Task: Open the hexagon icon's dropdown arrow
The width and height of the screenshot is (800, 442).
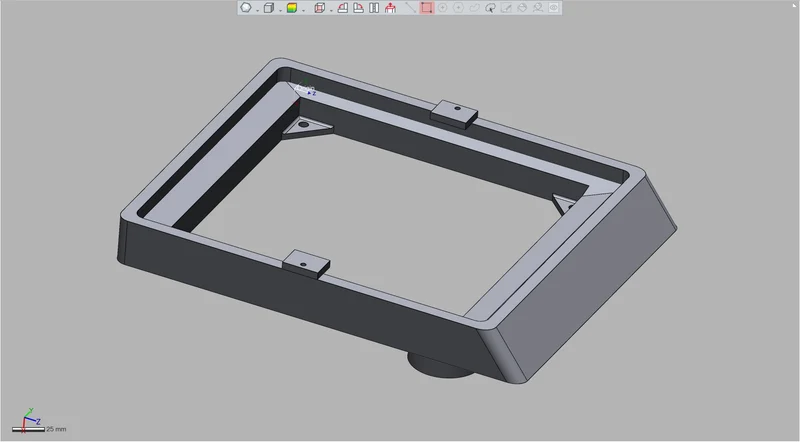Action: tap(257, 10)
